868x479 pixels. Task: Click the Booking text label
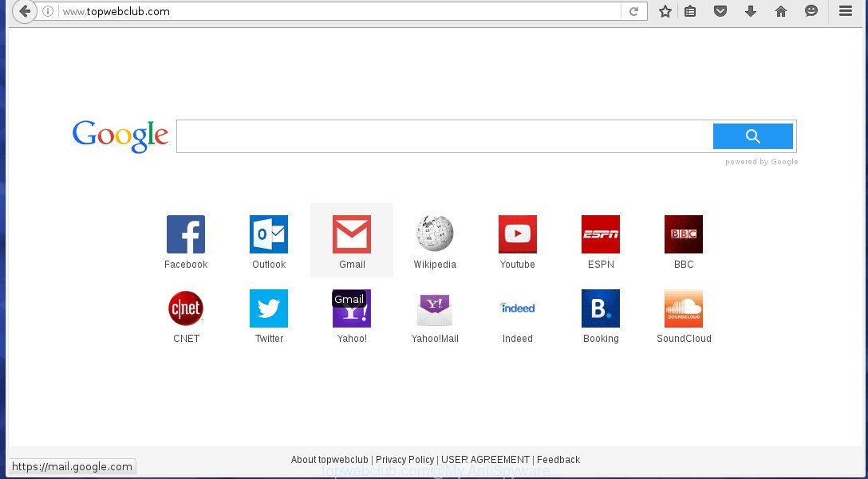click(601, 339)
